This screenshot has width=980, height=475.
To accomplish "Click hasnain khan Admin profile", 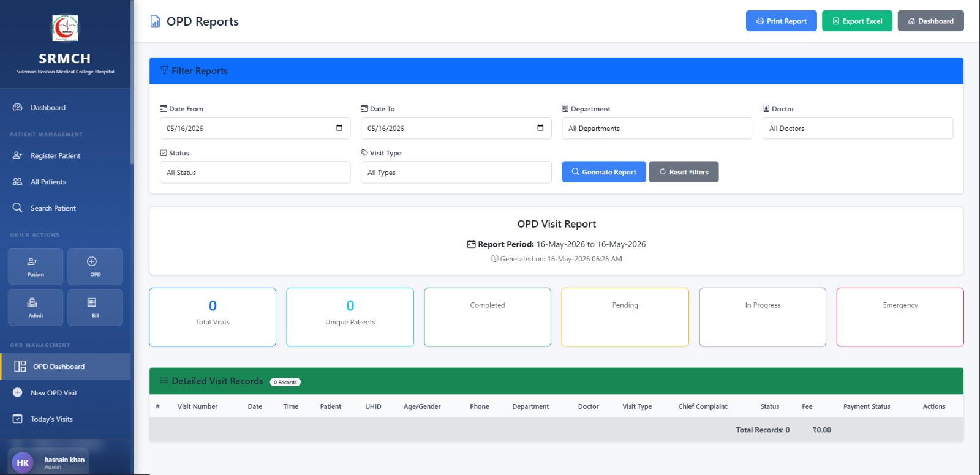I will click(48, 462).
